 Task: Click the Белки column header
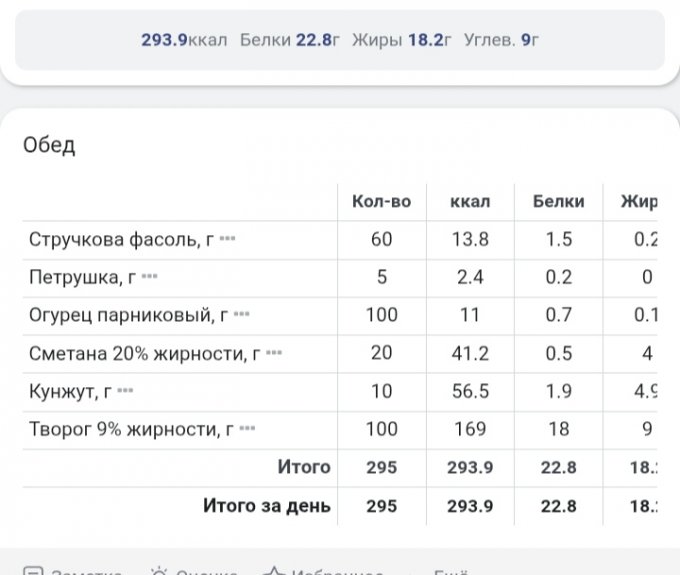(x=558, y=201)
